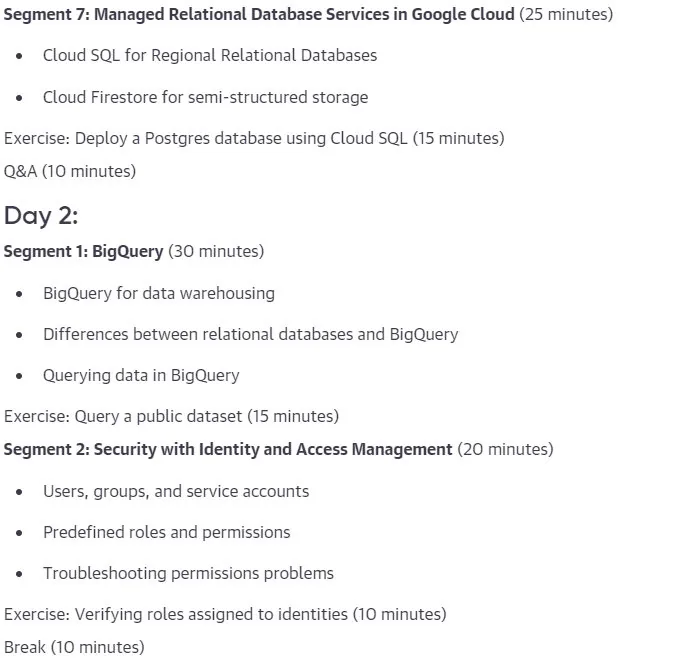Click 'Troubleshooting permissions problems' bullet
676x660 pixels.
click(x=188, y=574)
